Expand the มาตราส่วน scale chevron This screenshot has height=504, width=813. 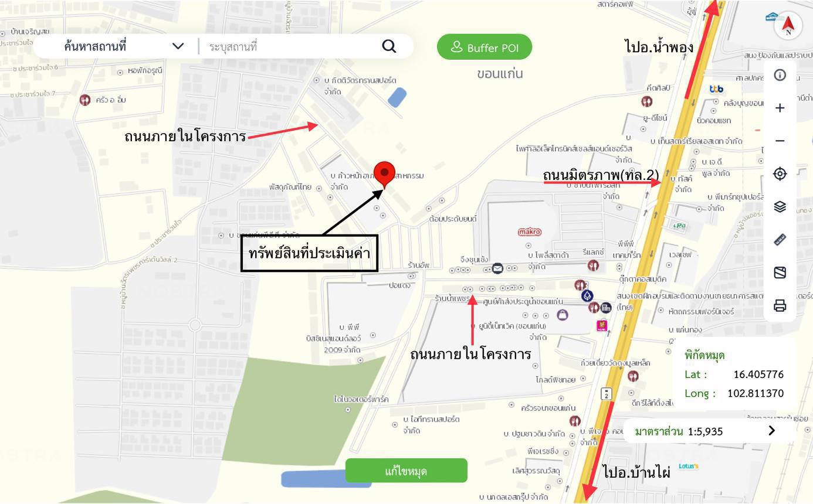[771, 431]
